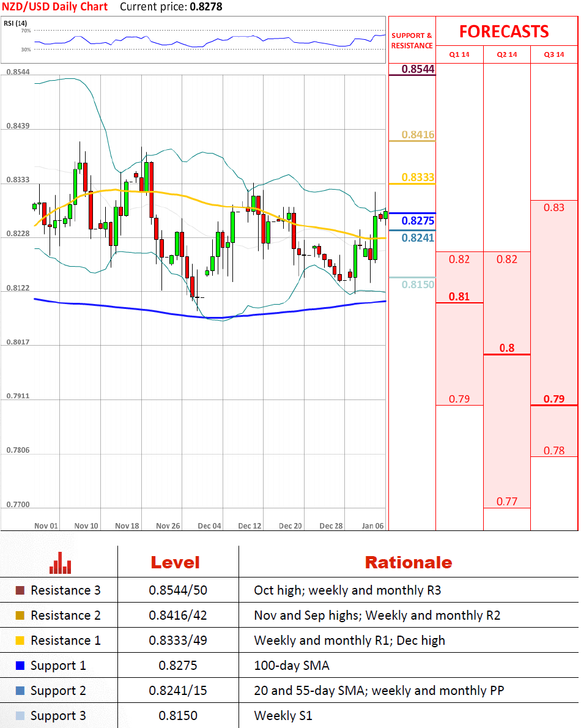Viewport: 581px width, 728px height.
Task: Click rationale 'Oct high; weekly and monthly R3'
Action: 347,590
